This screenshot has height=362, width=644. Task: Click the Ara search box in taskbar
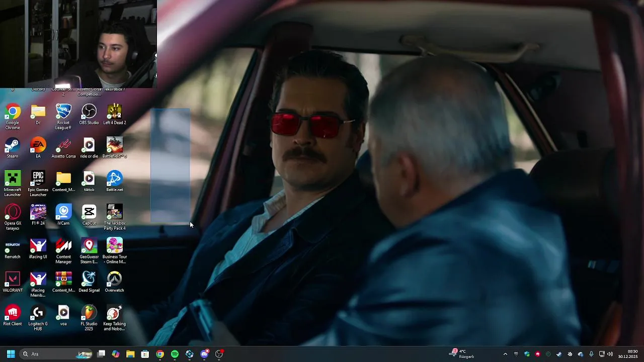(x=56, y=354)
